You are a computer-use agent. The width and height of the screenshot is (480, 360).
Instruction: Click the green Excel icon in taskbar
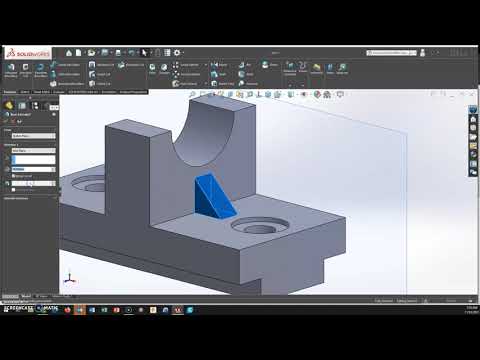pyautogui.click(x=104, y=310)
